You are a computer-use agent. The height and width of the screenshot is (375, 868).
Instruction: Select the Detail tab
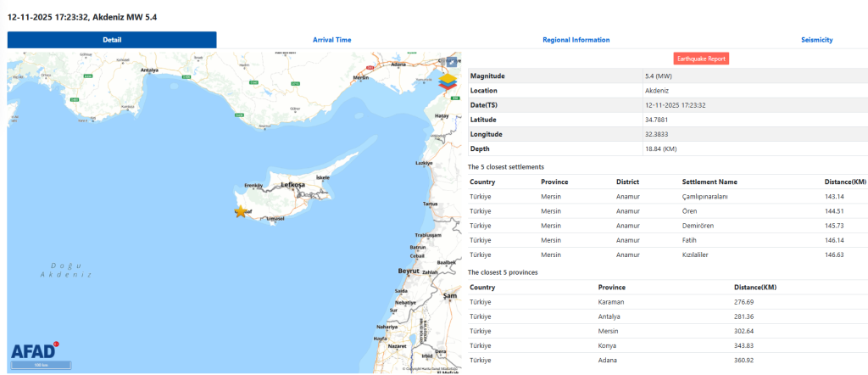coord(112,40)
